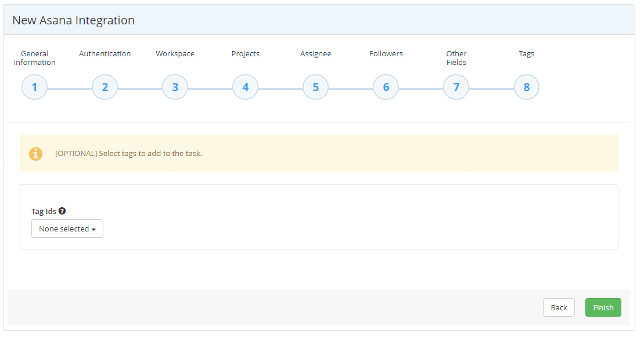Open the help tooltip beside Tag Ids

click(x=62, y=211)
